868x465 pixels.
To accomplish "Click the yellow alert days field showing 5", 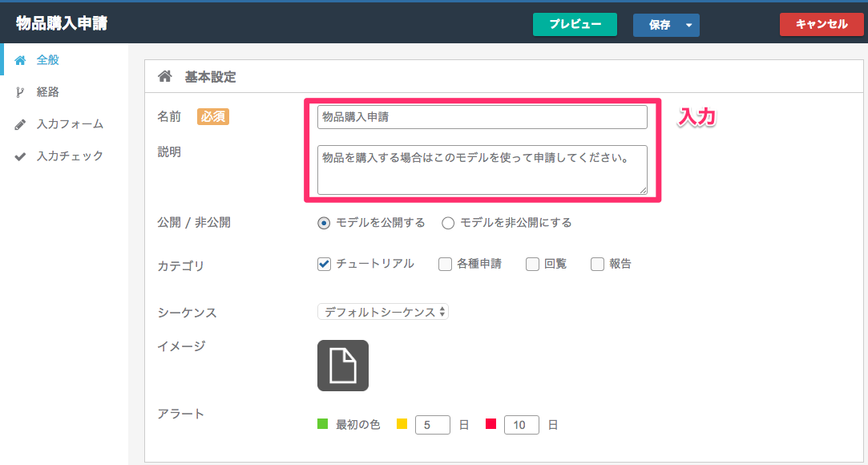I will pos(432,425).
